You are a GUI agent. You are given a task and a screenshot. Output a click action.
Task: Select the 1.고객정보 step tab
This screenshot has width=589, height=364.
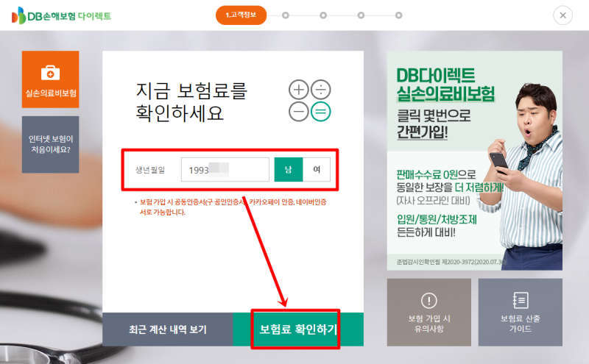click(x=241, y=15)
